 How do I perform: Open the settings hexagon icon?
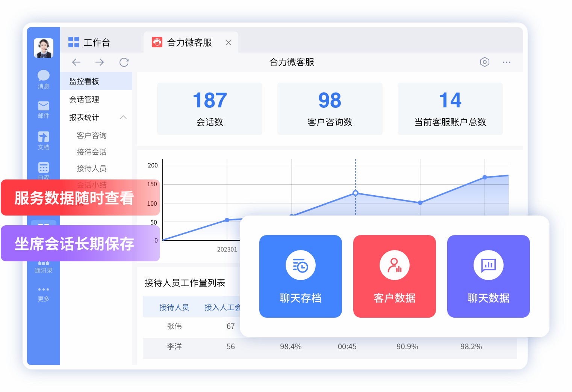click(x=485, y=62)
